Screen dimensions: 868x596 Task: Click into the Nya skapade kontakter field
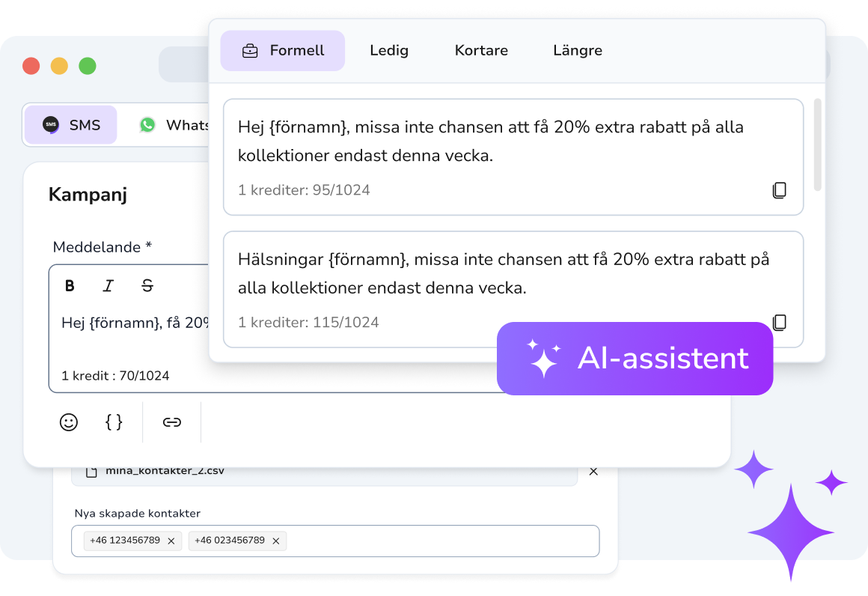click(335, 541)
